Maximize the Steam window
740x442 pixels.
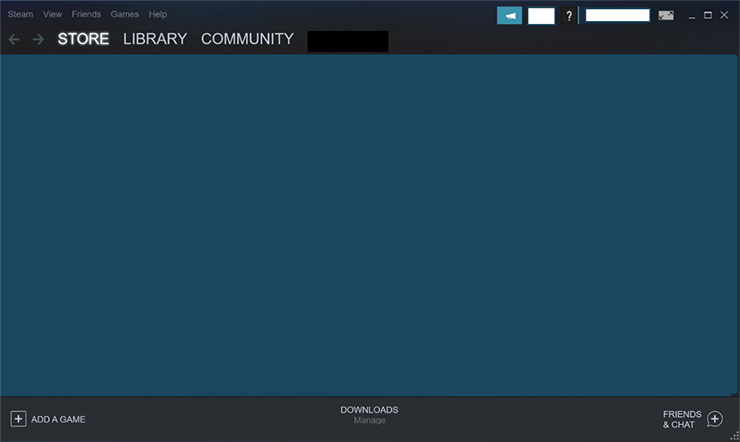tap(708, 15)
